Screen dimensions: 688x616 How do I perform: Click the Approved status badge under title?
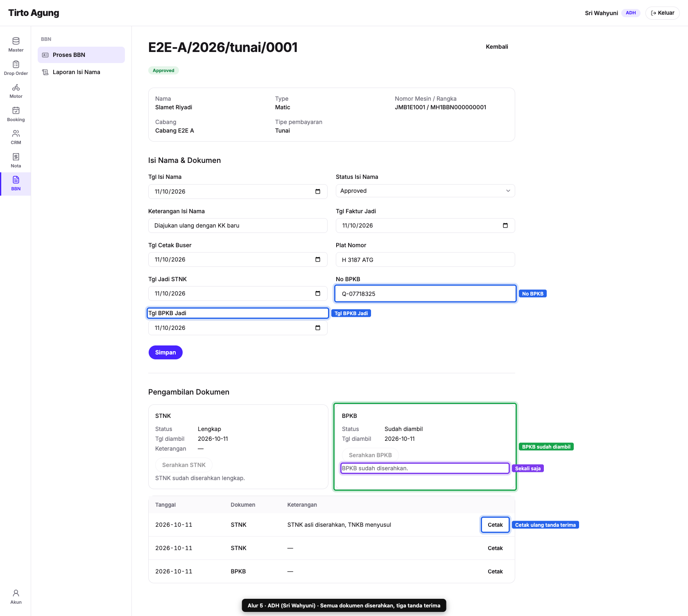pyautogui.click(x=163, y=70)
